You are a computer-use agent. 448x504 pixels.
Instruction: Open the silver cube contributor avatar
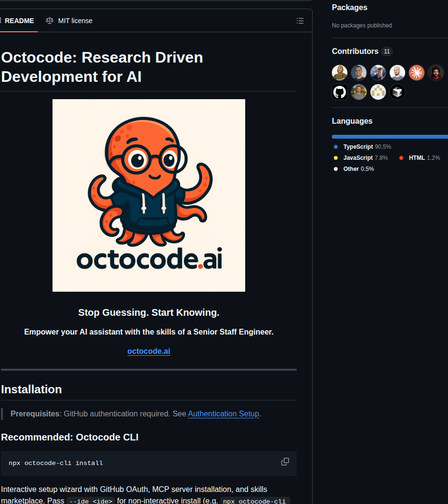click(397, 92)
